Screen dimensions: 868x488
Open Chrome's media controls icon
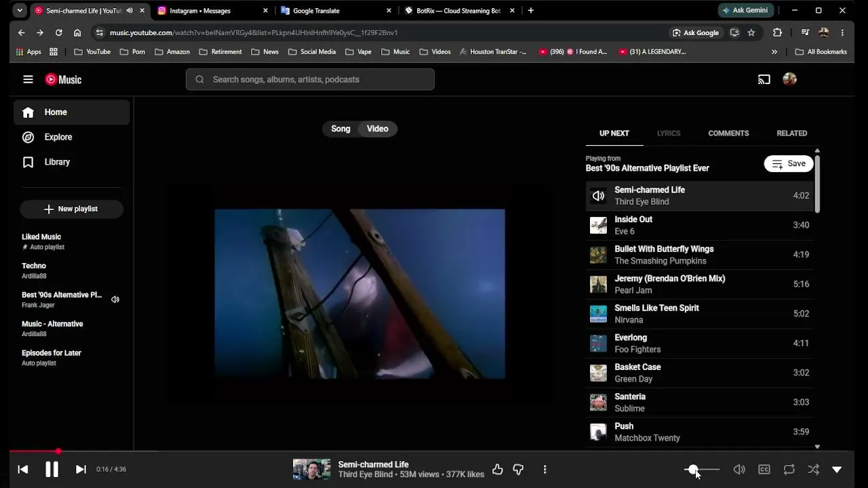click(x=805, y=33)
